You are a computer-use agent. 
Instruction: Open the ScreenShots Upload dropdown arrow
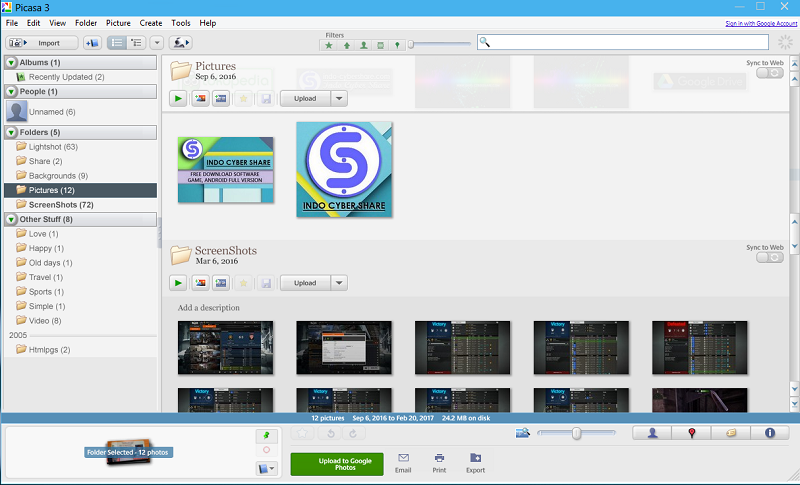(x=339, y=283)
